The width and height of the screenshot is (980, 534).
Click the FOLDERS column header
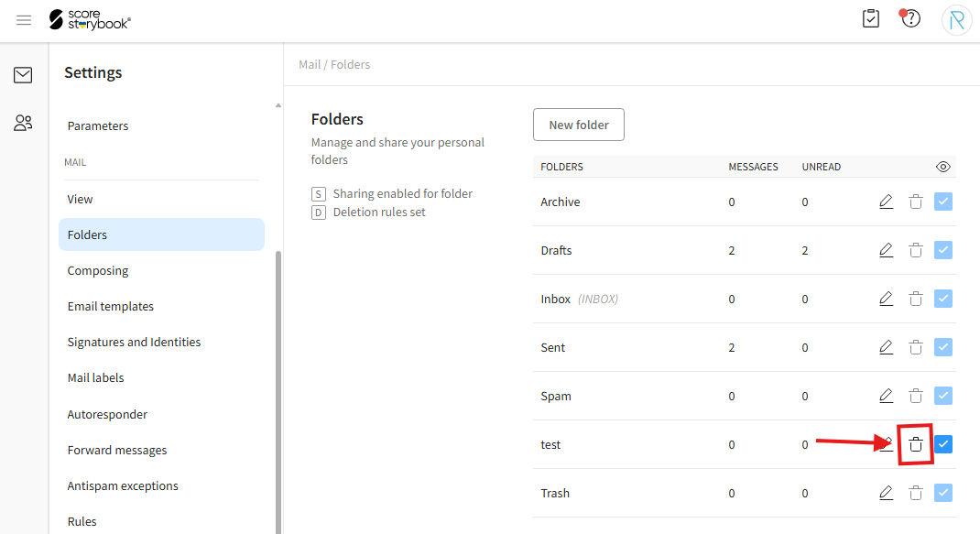(x=561, y=167)
